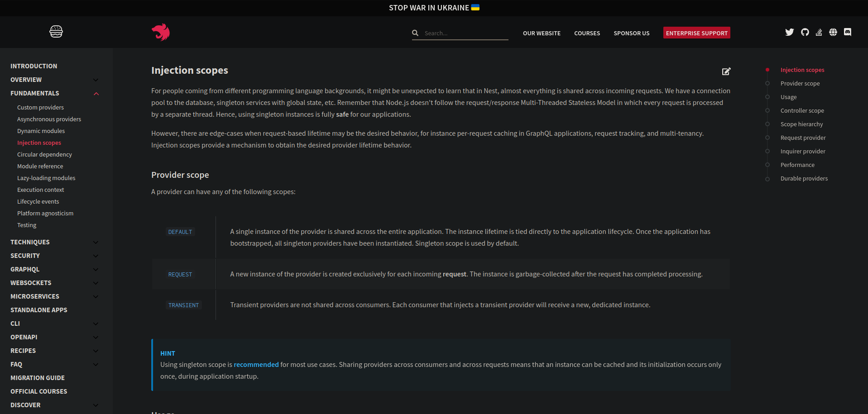Jump to Performance section
This screenshot has width=868, height=414.
pyautogui.click(x=797, y=165)
